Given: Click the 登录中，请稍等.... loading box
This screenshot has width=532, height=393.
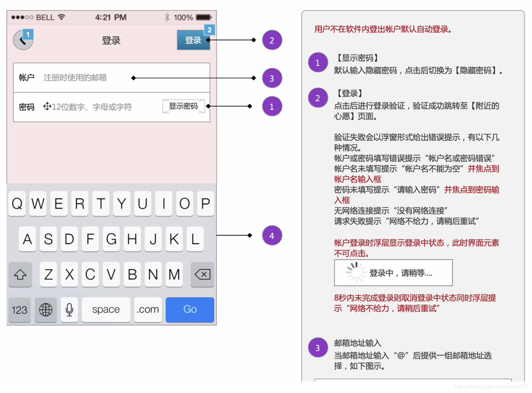Looking at the screenshot, I should tap(393, 273).
